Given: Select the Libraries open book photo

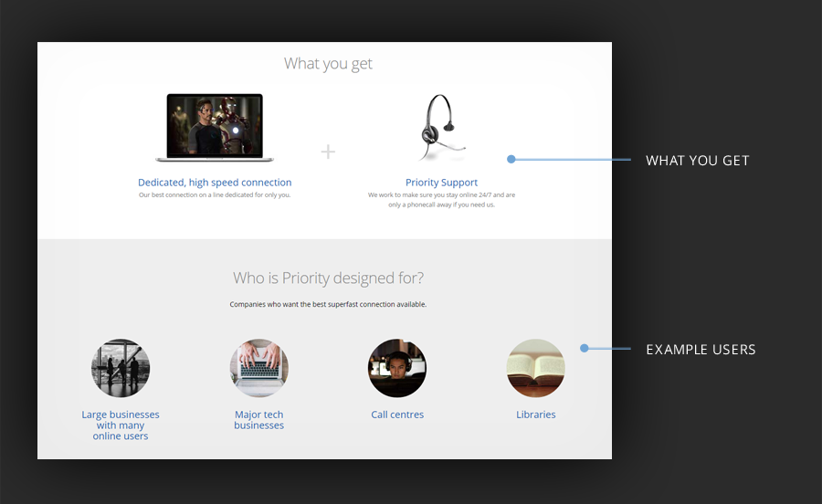Looking at the screenshot, I should click(535, 368).
